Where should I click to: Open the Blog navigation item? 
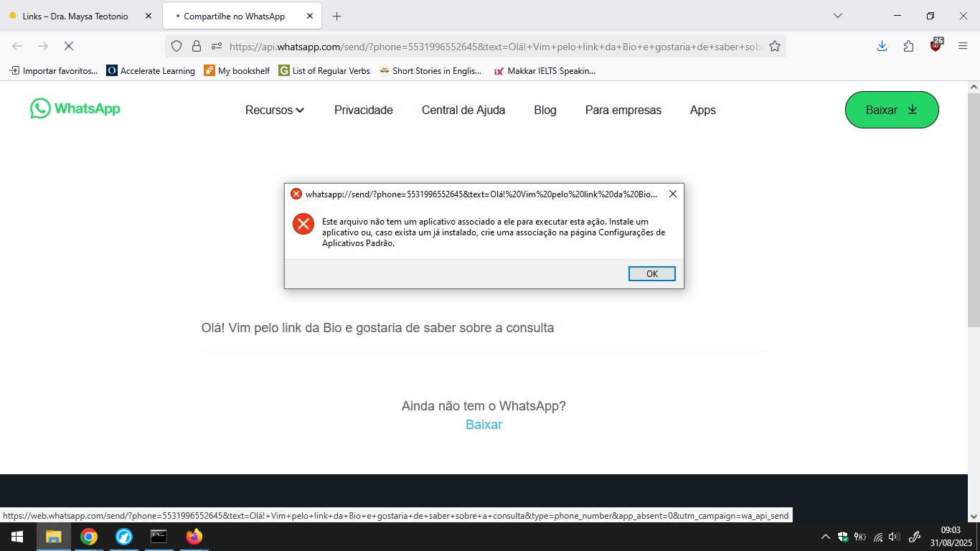[545, 110]
